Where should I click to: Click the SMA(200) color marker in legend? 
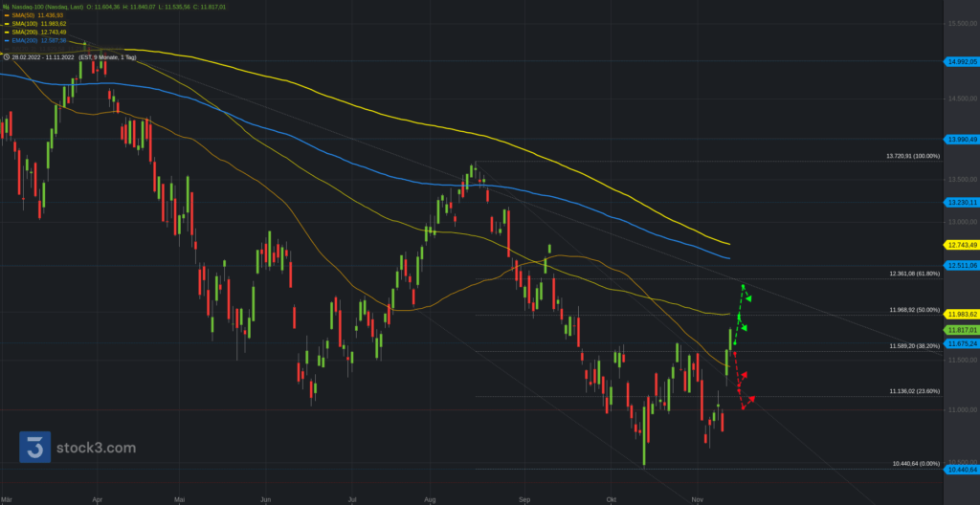(x=6, y=33)
